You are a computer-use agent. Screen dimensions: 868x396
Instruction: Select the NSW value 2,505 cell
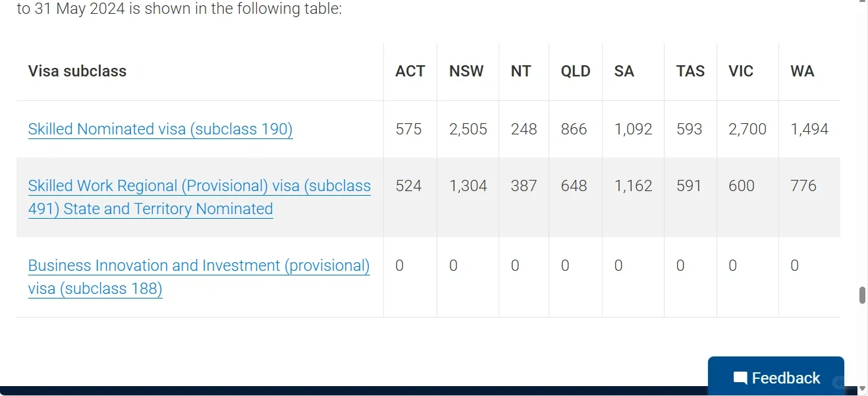(x=468, y=129)
